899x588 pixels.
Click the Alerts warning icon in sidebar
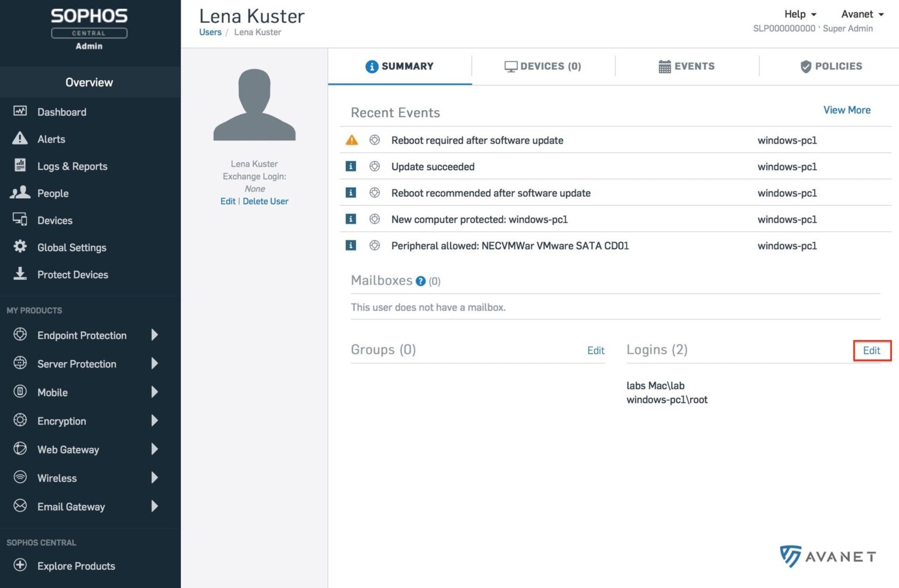pos(19,139)
